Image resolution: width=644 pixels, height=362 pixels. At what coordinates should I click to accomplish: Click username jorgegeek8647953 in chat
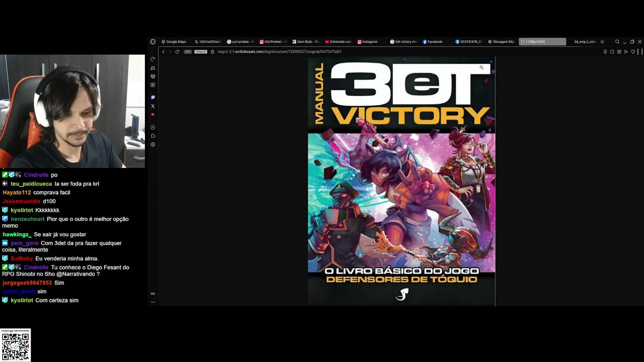27,283
